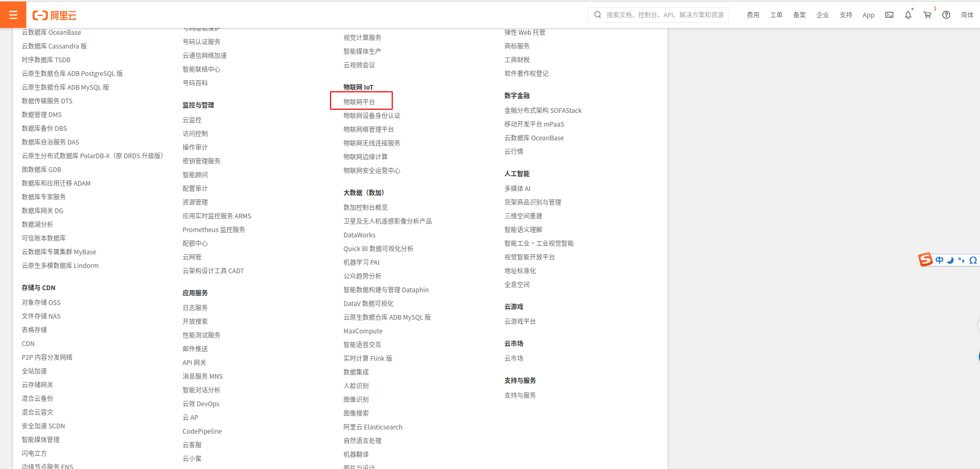
Task: Open 消息服务 MNS
Action: tap(202, 376)
